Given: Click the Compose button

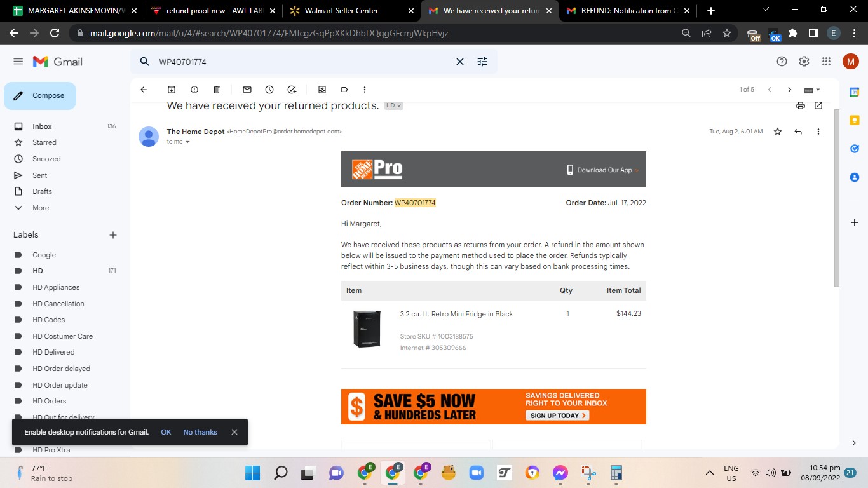Looking at the screenshot, I should click(40, 96).
